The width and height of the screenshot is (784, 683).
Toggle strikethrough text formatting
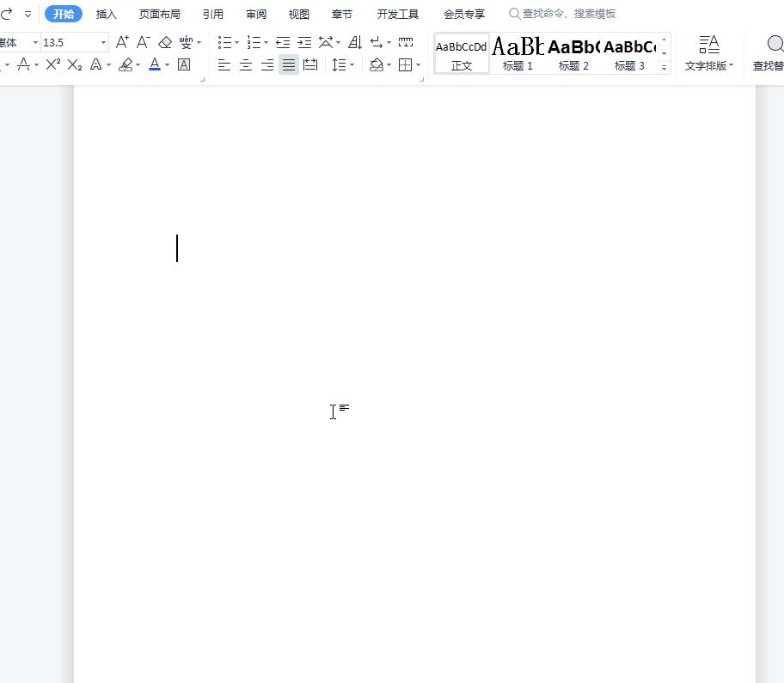(x=23, y=64)
